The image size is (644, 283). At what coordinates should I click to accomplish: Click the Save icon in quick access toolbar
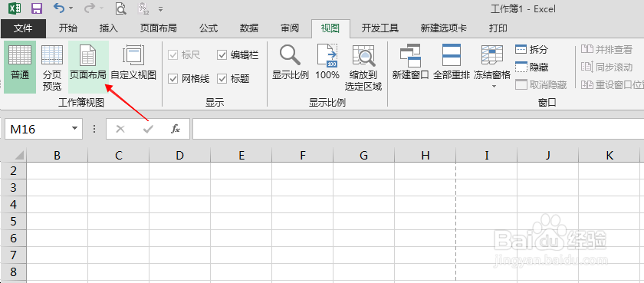(x=37, y=8)
